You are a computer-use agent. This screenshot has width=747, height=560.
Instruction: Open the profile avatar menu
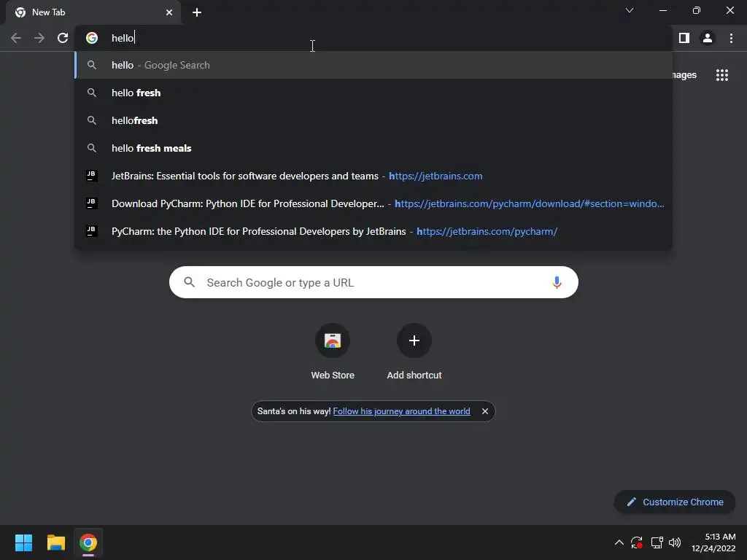708,38
